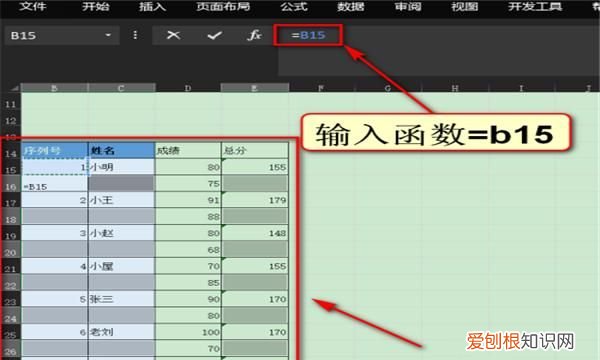Select row 23 header
Screen dimensions: 600x360
tap(11, 301)
